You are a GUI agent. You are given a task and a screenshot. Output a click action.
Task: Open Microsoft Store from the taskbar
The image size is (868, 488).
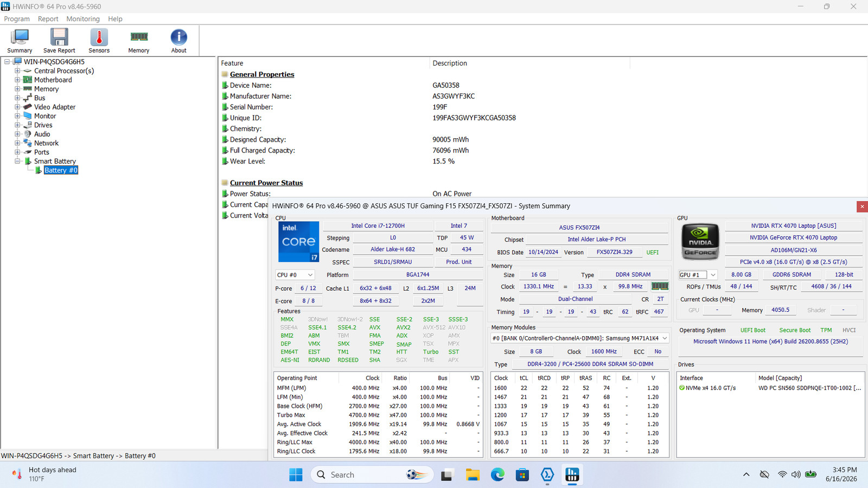click(522, 475)
